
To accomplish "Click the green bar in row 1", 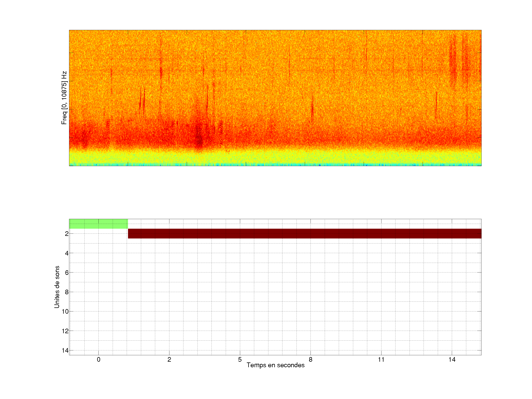I will tap(98, 224).
